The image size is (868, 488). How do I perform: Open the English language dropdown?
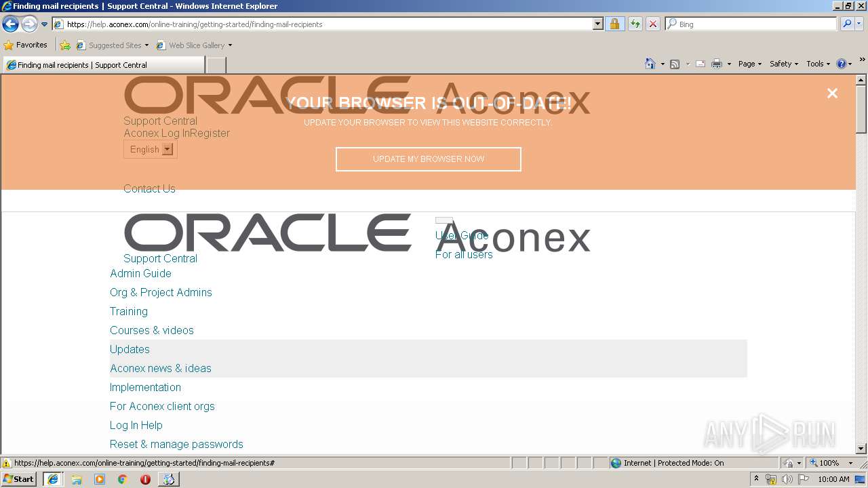151,149
